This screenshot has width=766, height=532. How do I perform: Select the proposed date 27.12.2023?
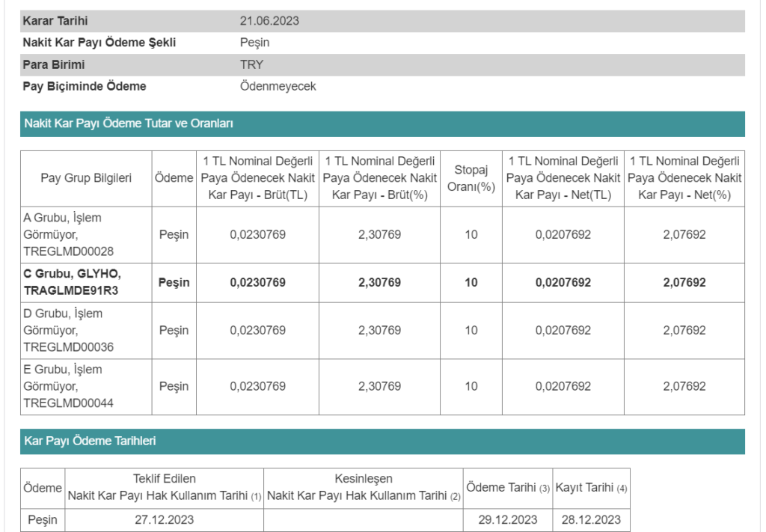click(164, 520)
